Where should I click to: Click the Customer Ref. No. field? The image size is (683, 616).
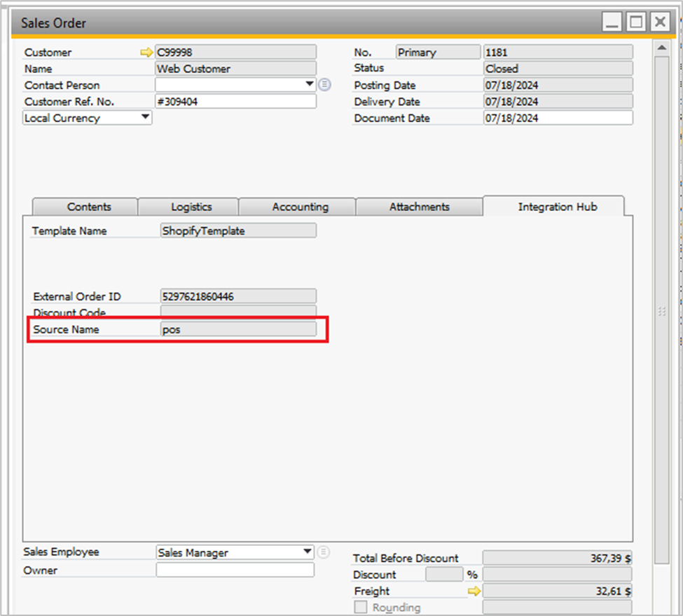tap(235, 102)
